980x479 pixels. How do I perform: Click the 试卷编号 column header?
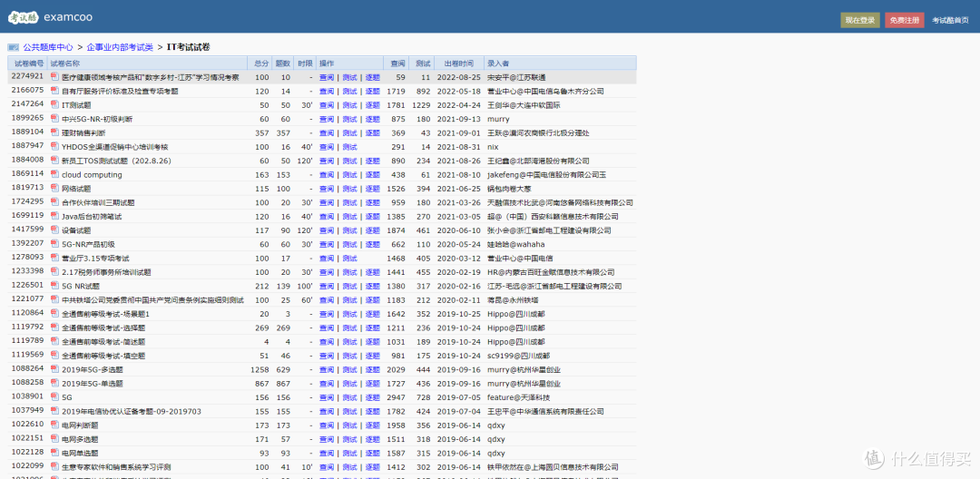click(x=29, y=64)
